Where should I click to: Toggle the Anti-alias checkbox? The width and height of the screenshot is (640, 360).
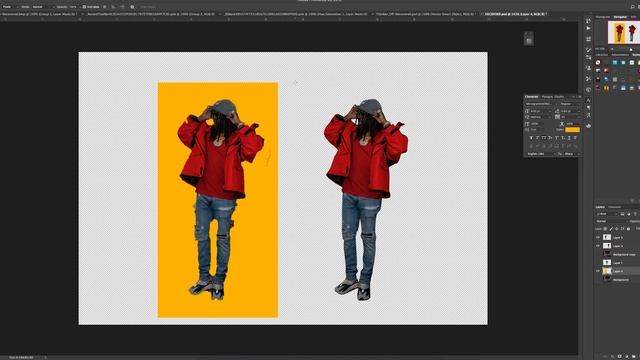point(84,7)
